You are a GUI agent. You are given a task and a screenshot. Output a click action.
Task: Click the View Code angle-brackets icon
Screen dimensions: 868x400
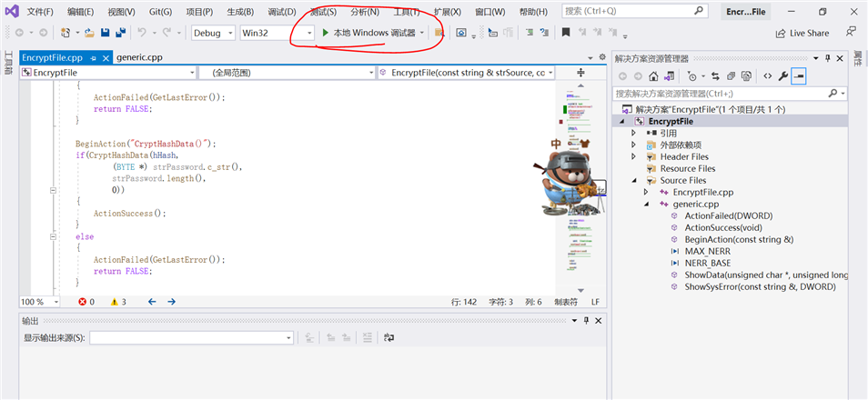click(767, 76)
